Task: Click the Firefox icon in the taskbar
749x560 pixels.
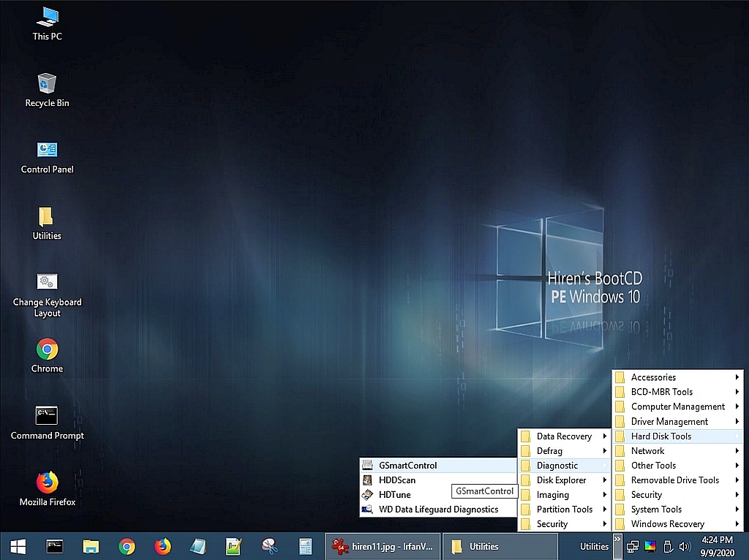Action: point(162,546)
